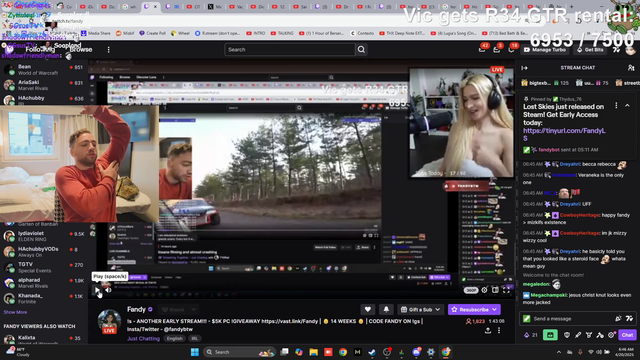Open the Twitch top nav three-dot menu

109,49
